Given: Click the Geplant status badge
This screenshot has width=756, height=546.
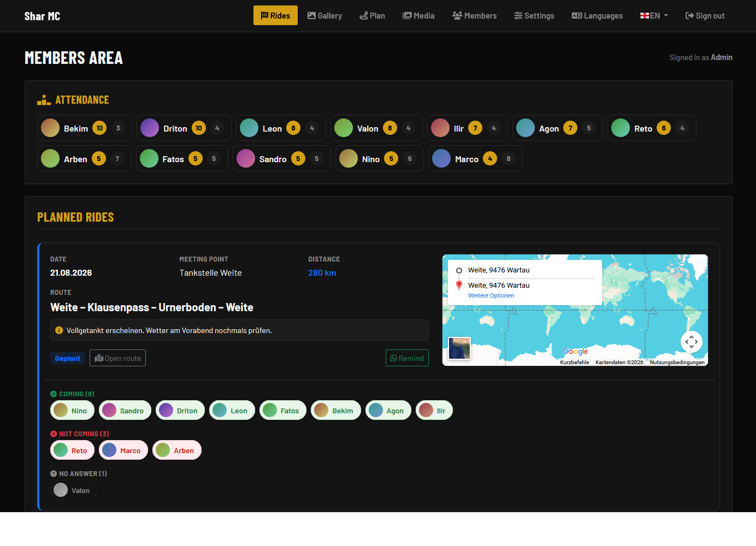Looking at the screenshot, I should (x=68, y=358).
